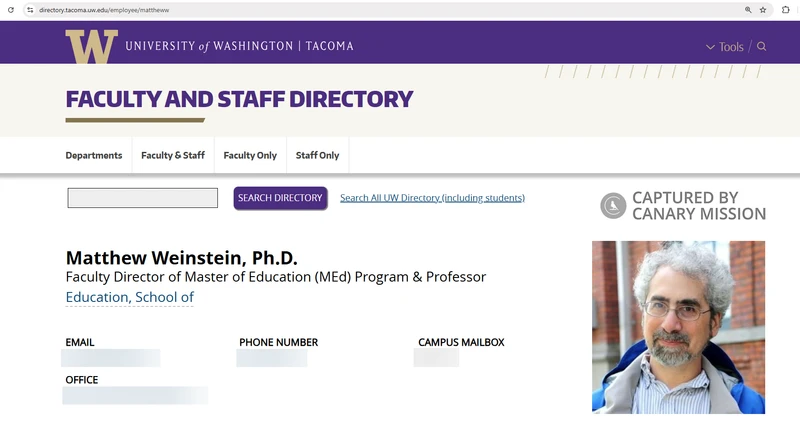Open Search All UW Directory link
Screen dimensions: 800x428
pos(433,198)
